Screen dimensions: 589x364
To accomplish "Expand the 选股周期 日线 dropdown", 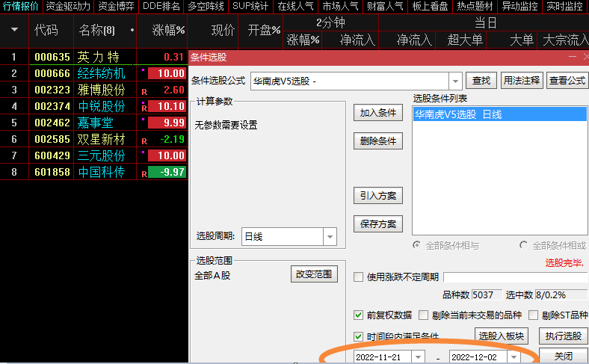I will tap(330, 237).
